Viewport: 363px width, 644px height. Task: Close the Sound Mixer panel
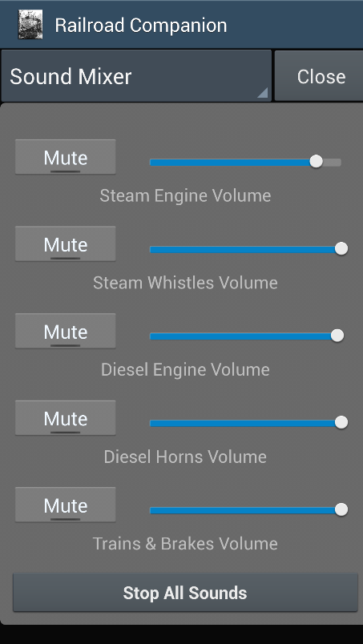(x=320, y=76)
